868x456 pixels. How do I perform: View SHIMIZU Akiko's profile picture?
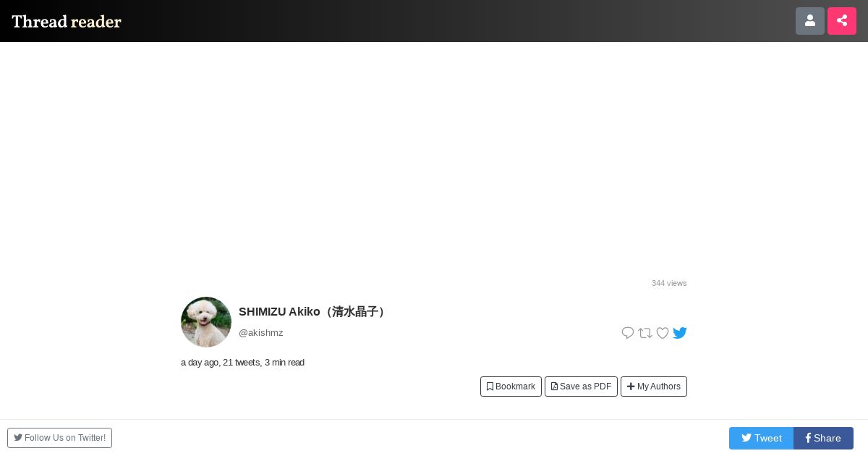[206, 322]
